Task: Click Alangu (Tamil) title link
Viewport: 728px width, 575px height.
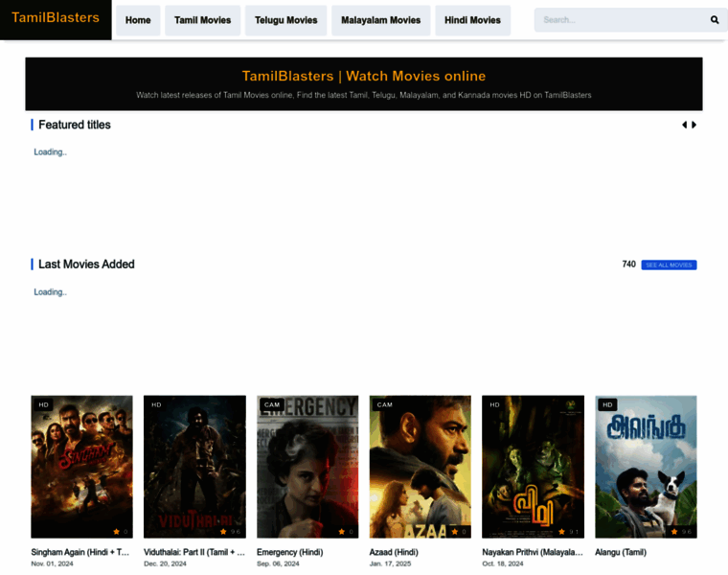Action: point(621,552)
